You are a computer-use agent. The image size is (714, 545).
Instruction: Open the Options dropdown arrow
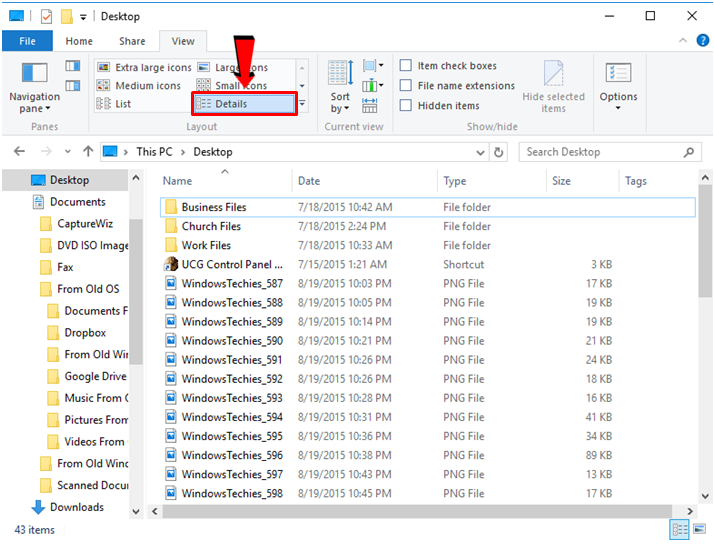tap(618, 108)
